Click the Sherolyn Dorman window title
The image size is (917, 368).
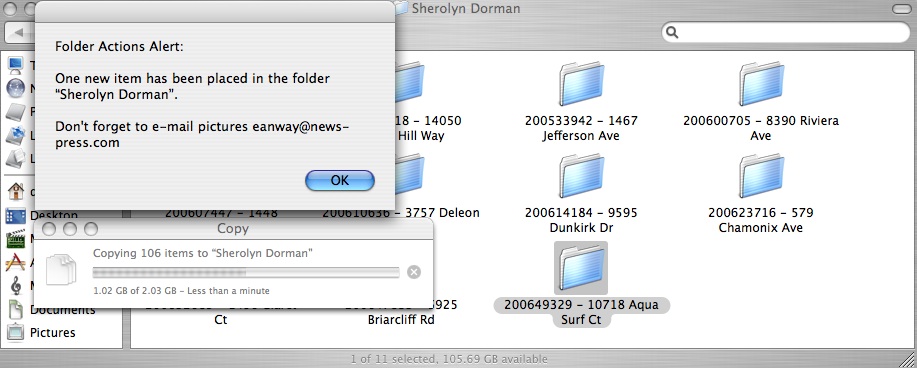click(466, 9)
